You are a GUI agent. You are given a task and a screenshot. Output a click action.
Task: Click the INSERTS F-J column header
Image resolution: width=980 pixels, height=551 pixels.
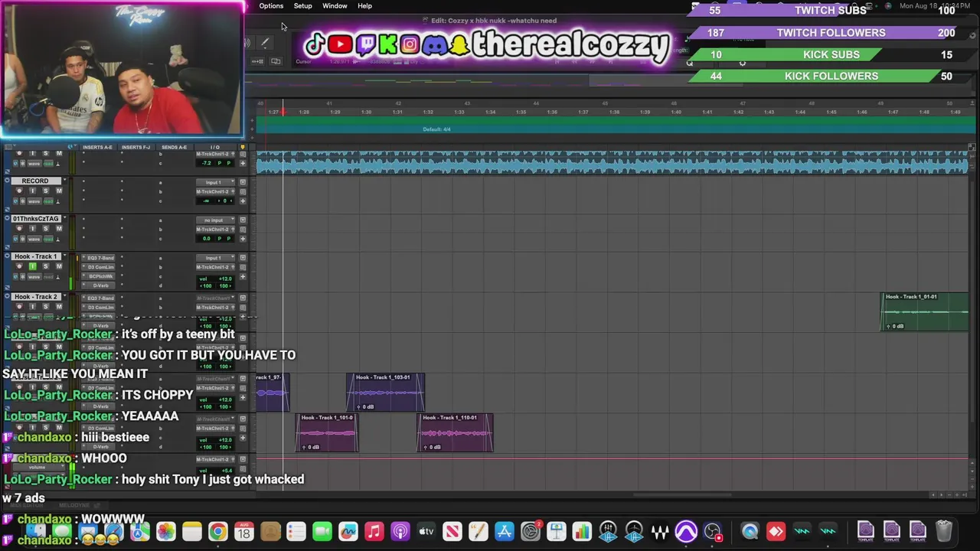136,147
